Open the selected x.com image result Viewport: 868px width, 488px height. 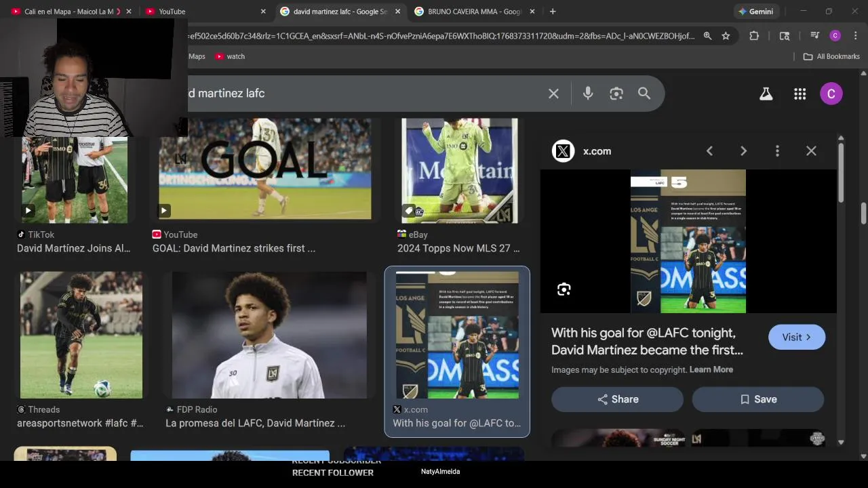click(x=457, y=335)
